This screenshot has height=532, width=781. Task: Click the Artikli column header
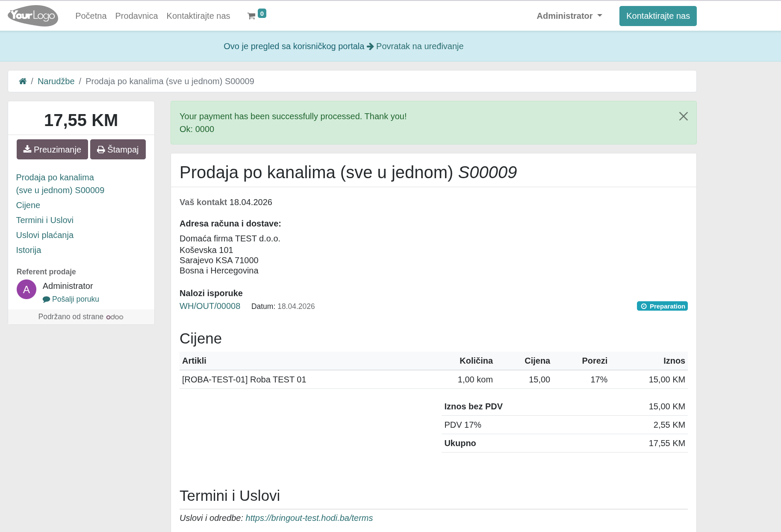(x=194, y=361)
